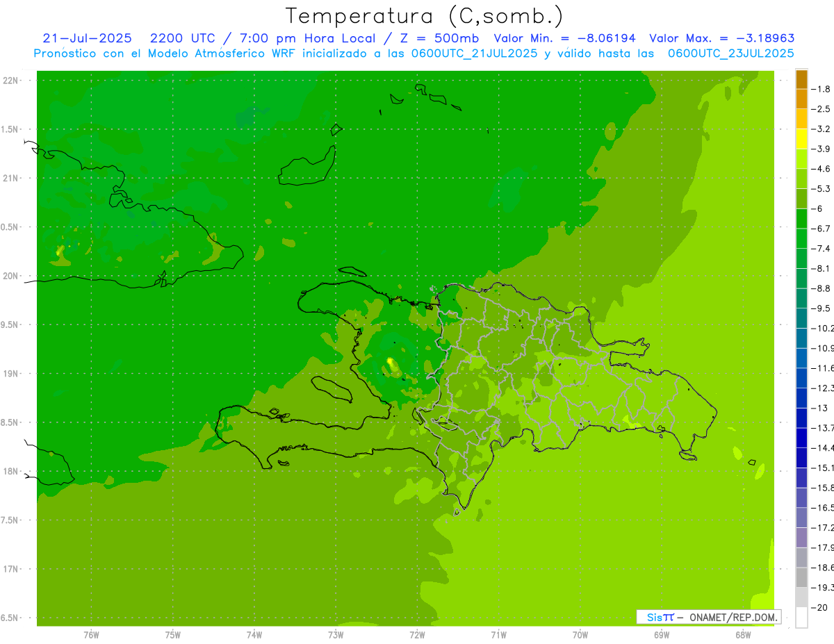
Task: Click the "76W" longitude axis label
Action: tap(91, 635)
